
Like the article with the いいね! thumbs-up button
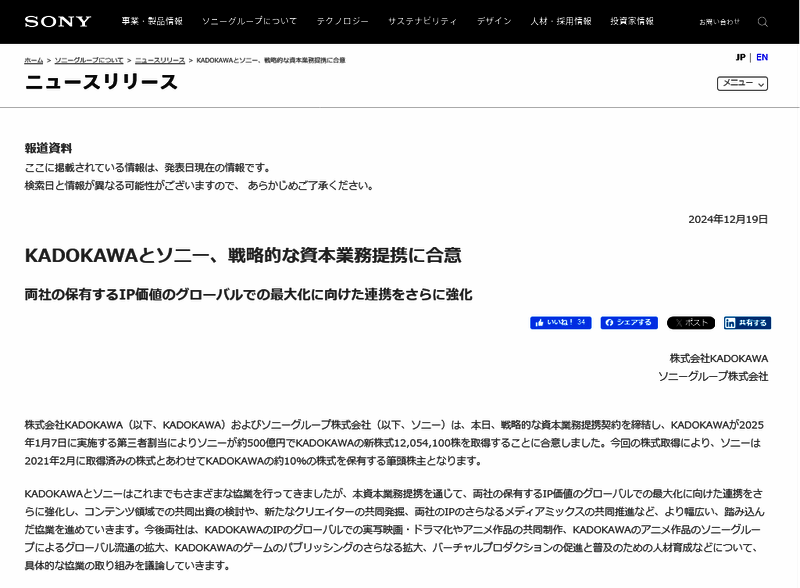562,322
